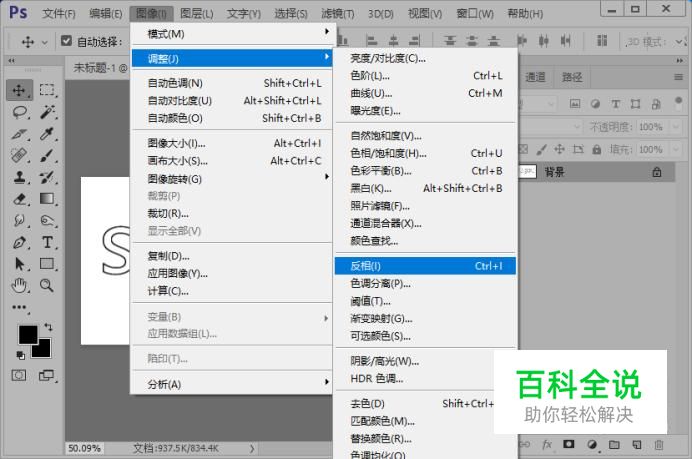Viewport: 692px width, 459px height.
Task: Select the Path Selection tool
Action: (19, 264)
